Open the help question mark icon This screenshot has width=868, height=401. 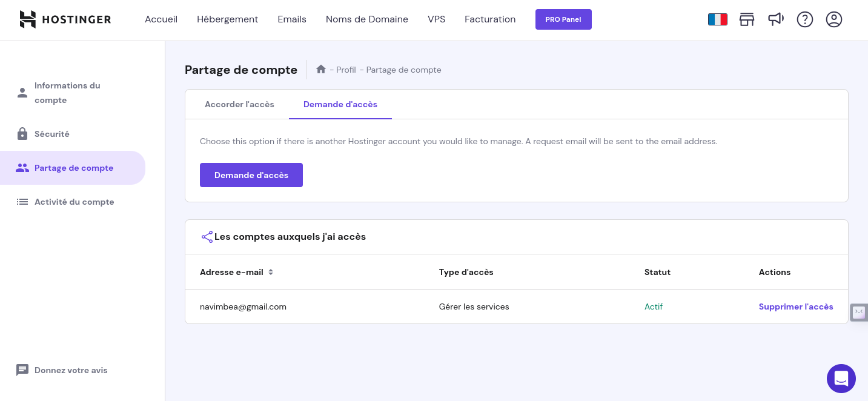[x=804, y=19]
